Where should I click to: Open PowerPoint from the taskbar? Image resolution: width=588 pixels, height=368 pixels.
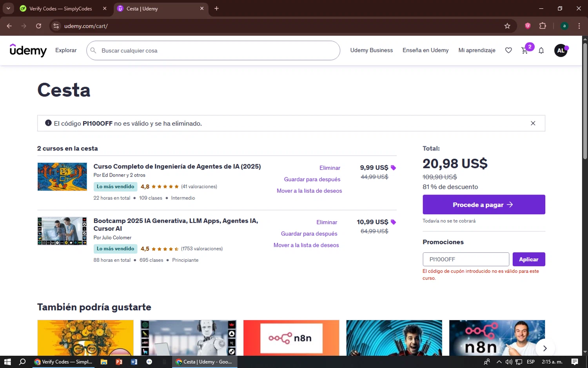click(x=119, y=362)
